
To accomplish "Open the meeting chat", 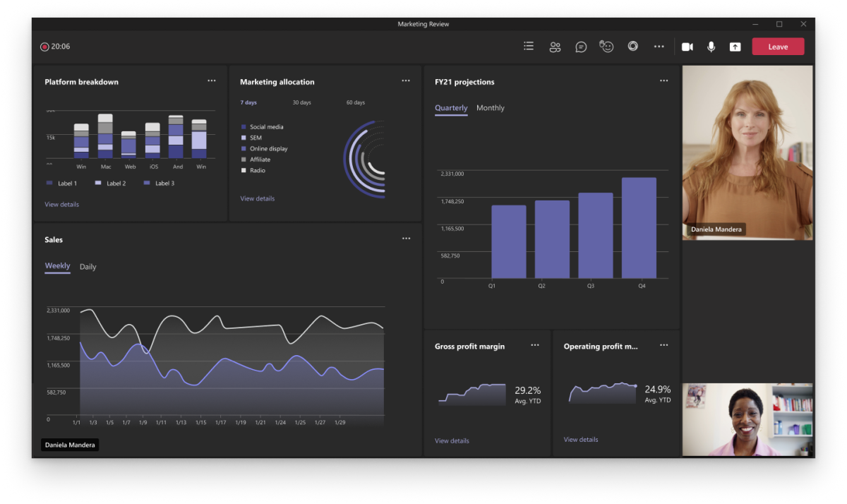I will pos(581,47).
